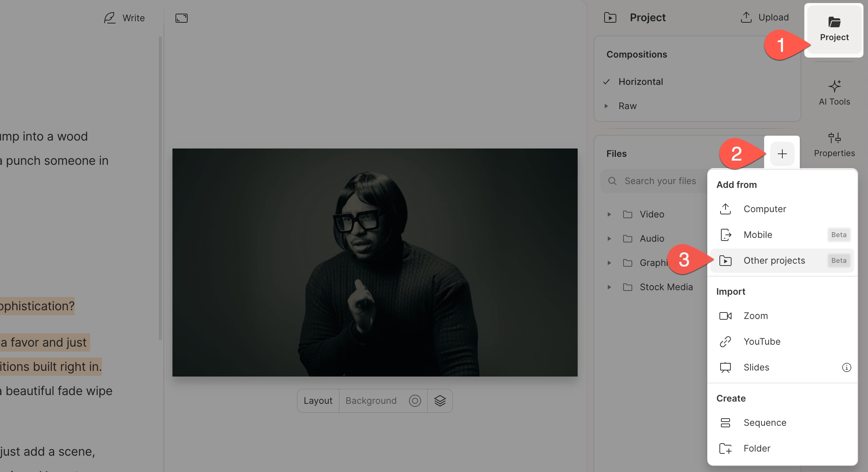This screenshot has height=472, width=868.
Task: Click the Slides info icon
Action: (846, 367)
